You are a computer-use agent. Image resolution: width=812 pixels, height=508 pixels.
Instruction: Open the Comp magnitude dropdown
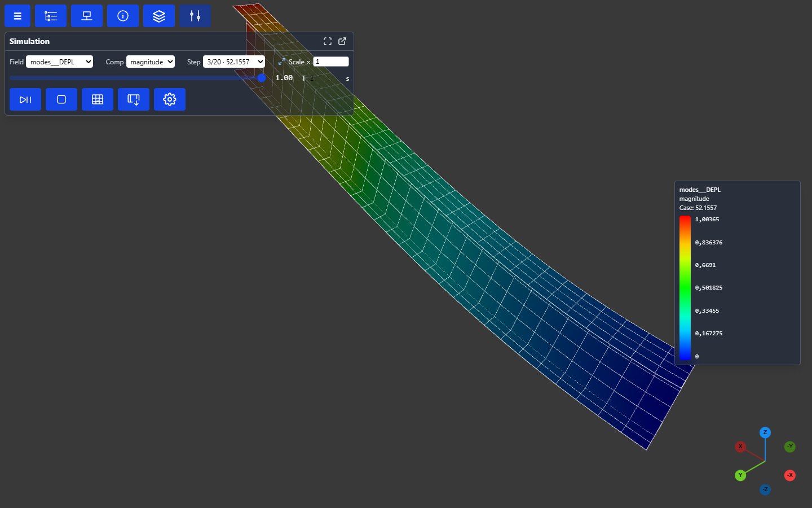[151, 62]
